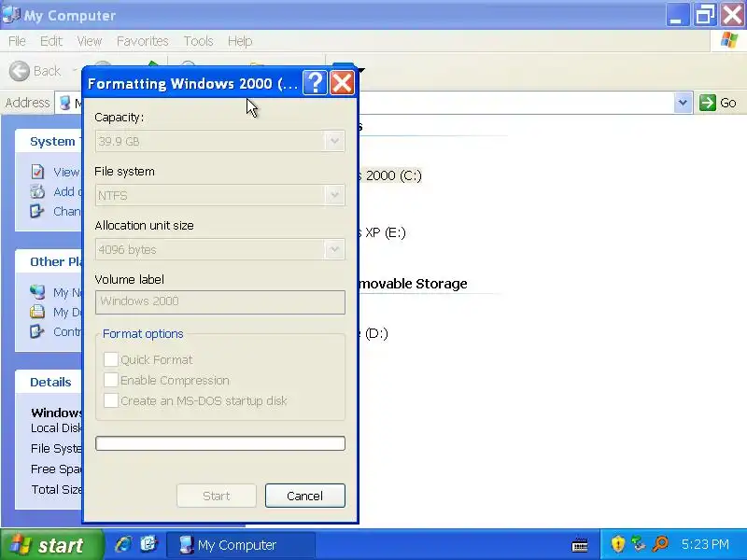Click the My Network Places icon
This screenshot has height=560, width=747.
point(37,292)
